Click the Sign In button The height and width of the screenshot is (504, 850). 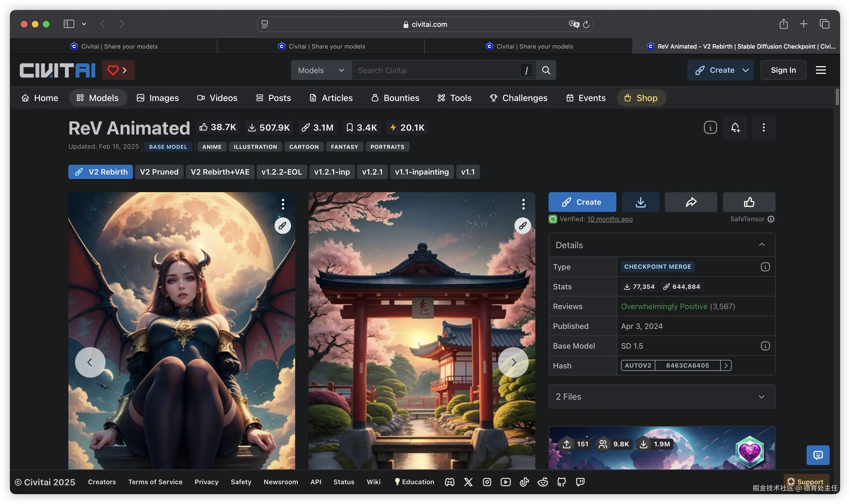coord(783,70)
